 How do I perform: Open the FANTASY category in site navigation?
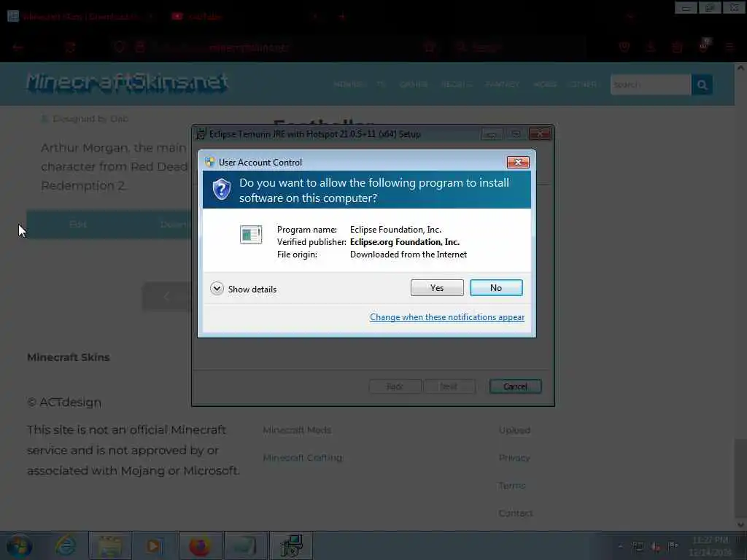pos(502,85)
